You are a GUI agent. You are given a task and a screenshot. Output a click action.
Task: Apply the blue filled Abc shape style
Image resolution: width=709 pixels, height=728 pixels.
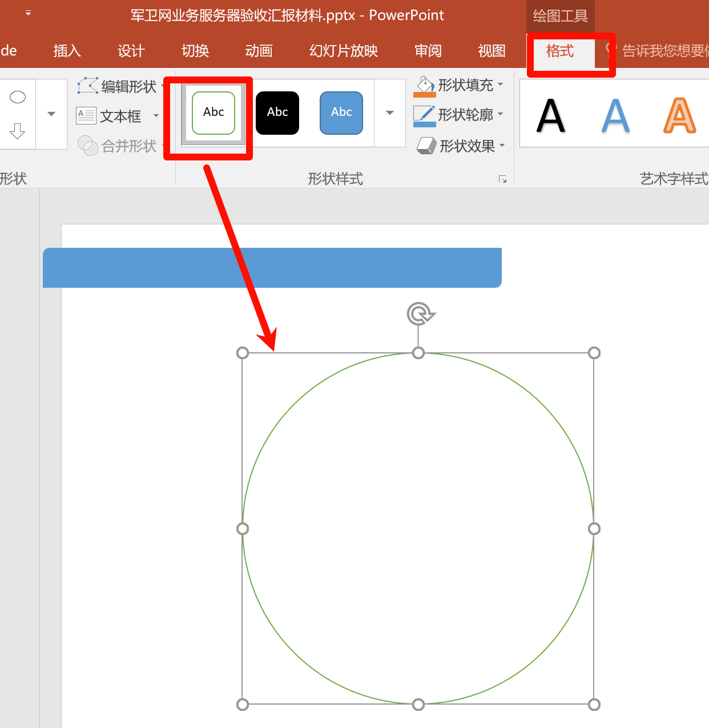[341, 112]
